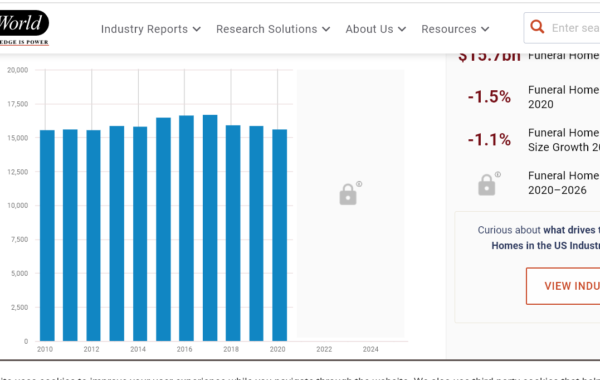Expand the Research Solutions menu
Image resolution: width=600 pixels, height=380 pixels.
point(273,29)
